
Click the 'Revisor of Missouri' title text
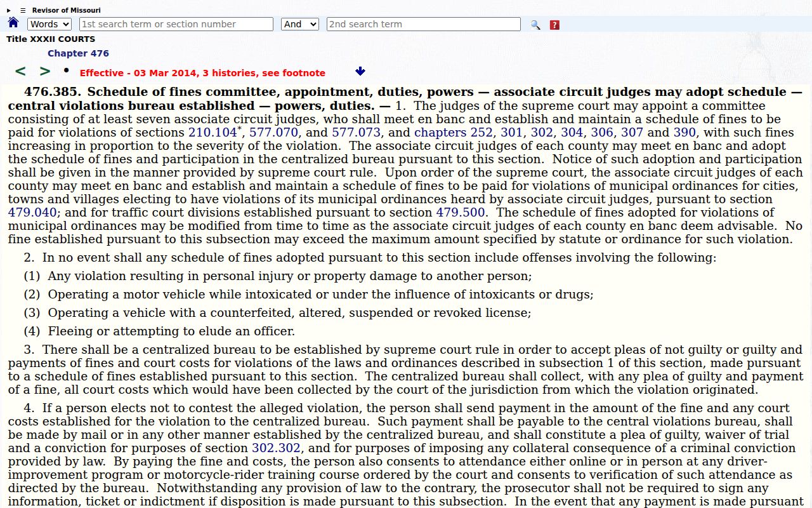pyautogui.click(x=67, y=10)
